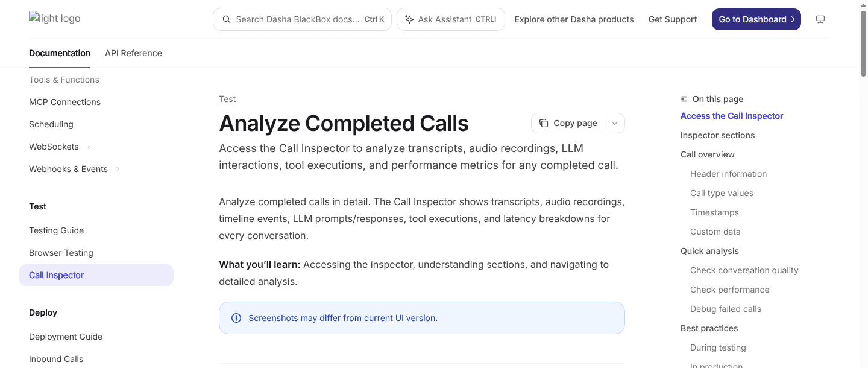Open the Ask Assistant button
Screen dimensions: 868x368
pyautogui.click(x=451, y=19)
